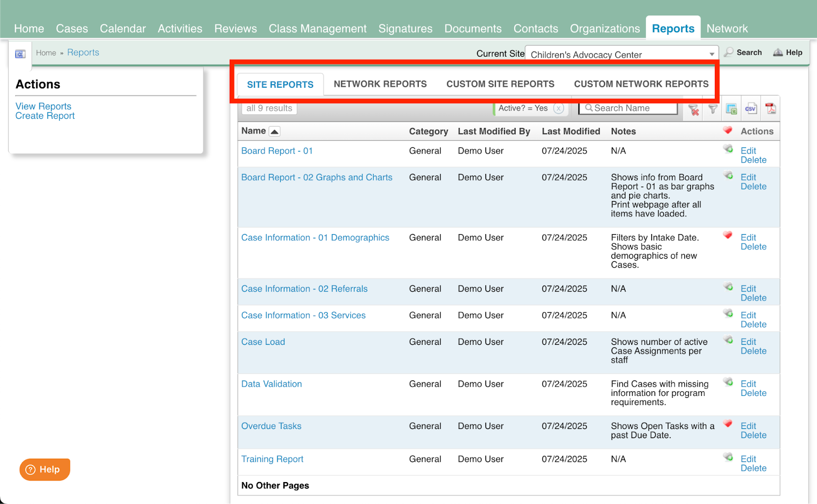Open the Reviews menu
Viewport: 817px width, 504px height.
tap(236, 29)
